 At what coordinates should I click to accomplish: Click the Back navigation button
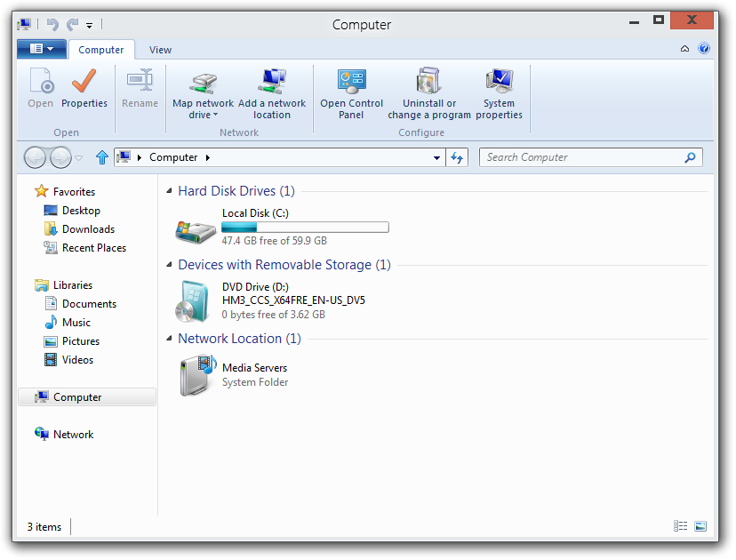click(x=36, y=157)
